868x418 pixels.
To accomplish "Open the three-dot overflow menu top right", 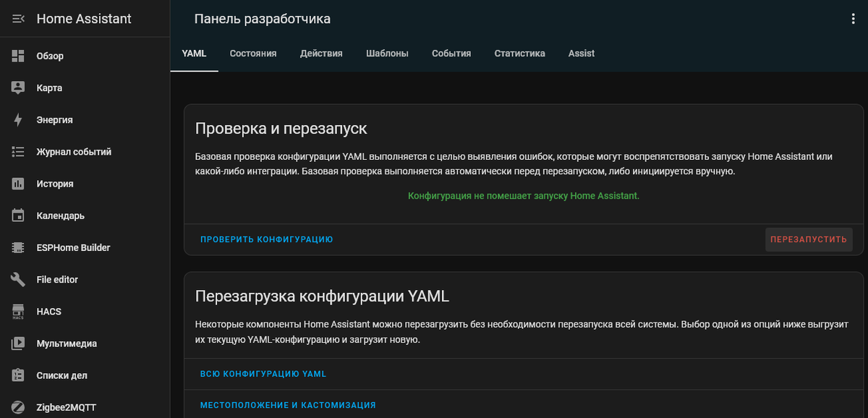I will (852, 19).
